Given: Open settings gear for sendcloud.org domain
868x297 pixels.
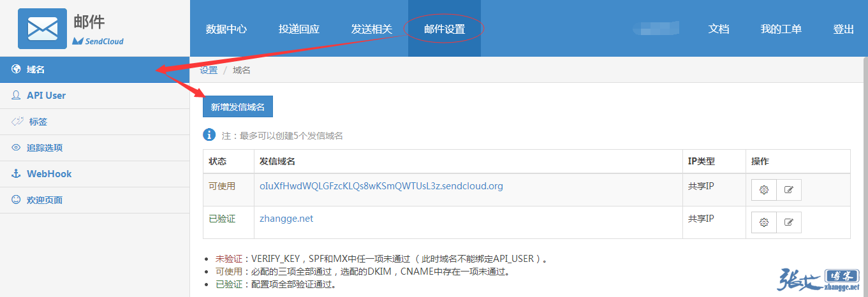Looking at the screenshot, I should (764, 190).
